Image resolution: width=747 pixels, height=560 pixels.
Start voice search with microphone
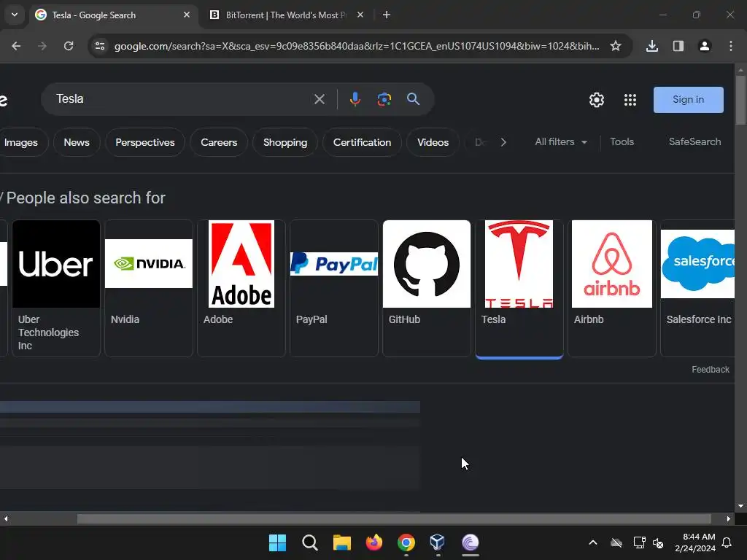click(x=355, y=99)
